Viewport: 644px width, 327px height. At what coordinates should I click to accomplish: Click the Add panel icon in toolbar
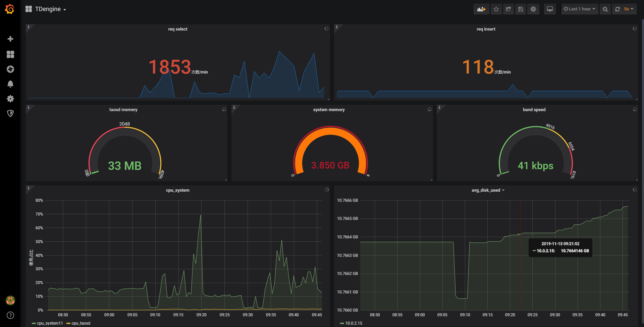[481, 9]
